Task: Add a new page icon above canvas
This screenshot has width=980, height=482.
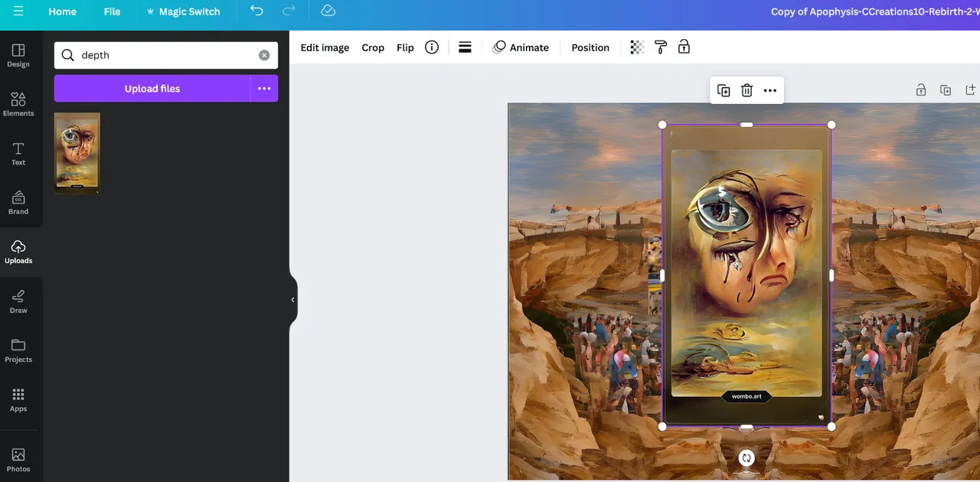Action: coord(971,90)
